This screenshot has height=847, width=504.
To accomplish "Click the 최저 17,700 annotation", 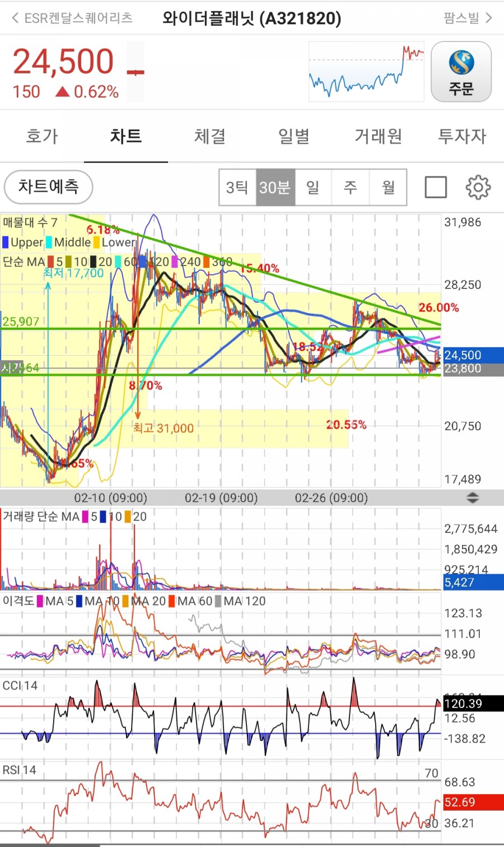I will point(74,273).
